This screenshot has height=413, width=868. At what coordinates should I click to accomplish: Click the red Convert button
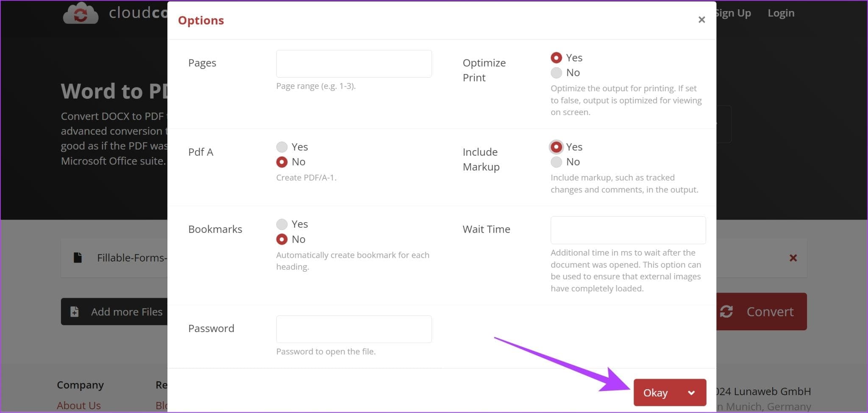762,312
